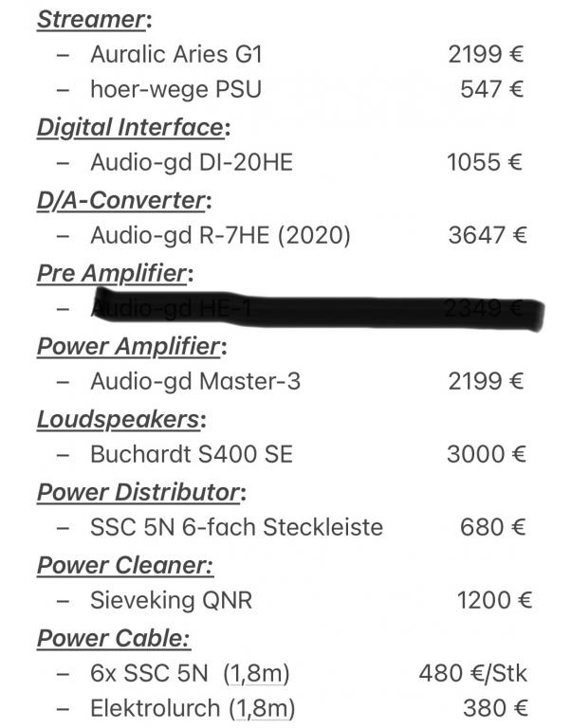
Task: Click the Loudspeakers heading
Action: (x=120, y=419)
